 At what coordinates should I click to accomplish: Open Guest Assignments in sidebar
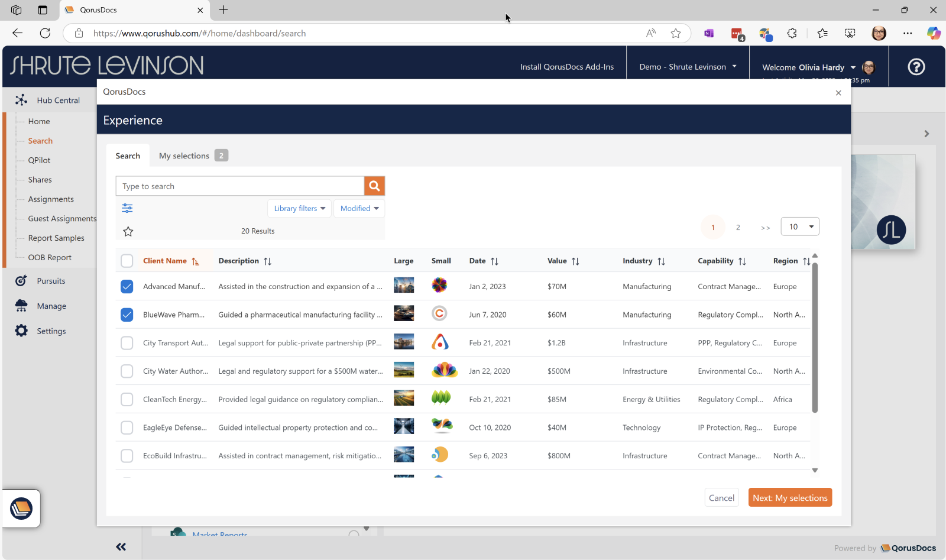tap(62, 219)
